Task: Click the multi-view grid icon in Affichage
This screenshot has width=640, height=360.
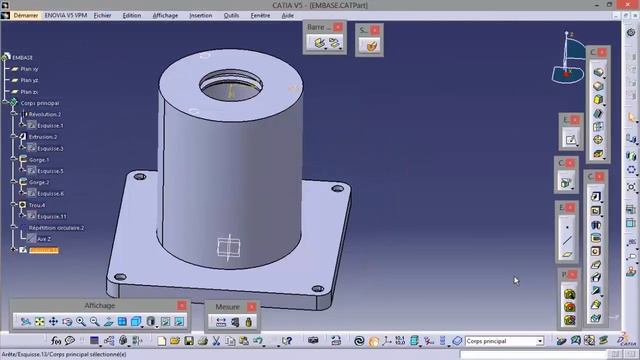Action: coord(122,322)
